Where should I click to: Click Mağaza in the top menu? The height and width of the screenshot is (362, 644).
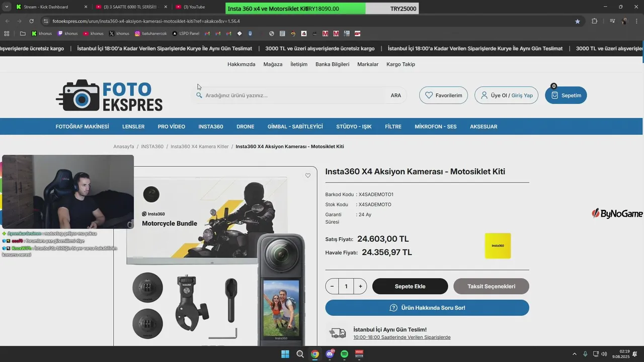[x=273, y=64]
